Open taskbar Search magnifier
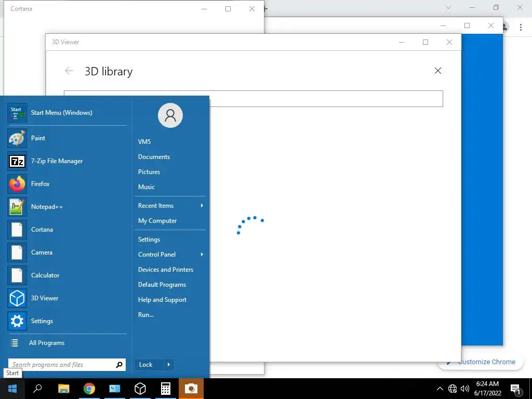The height and width of the screenshot is (399, 532). (37, 389)
